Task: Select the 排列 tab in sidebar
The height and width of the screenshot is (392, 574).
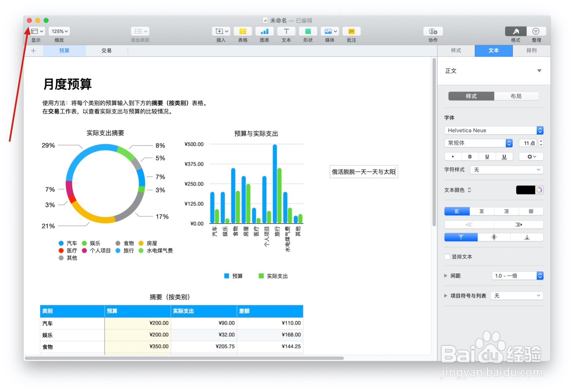Action: click(x=531, y=51)
